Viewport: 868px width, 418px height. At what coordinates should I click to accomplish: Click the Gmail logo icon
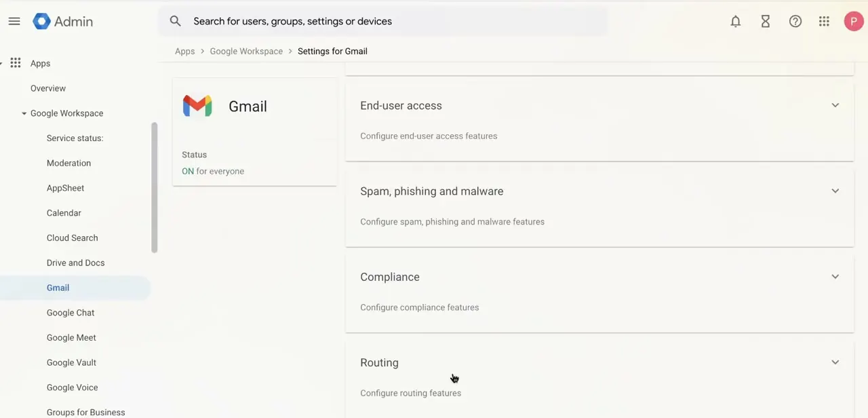pos(197,106)
